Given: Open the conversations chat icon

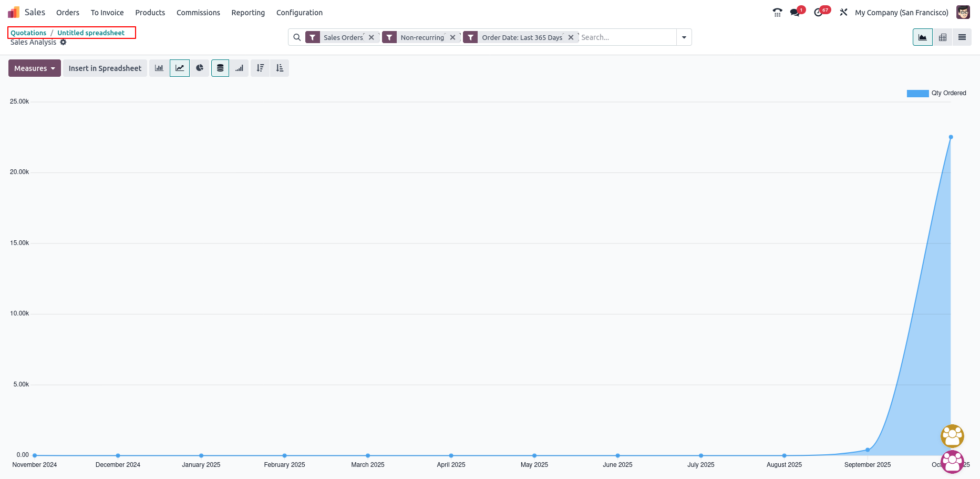Looking at the screenshot, I should (x=795, y=13).
